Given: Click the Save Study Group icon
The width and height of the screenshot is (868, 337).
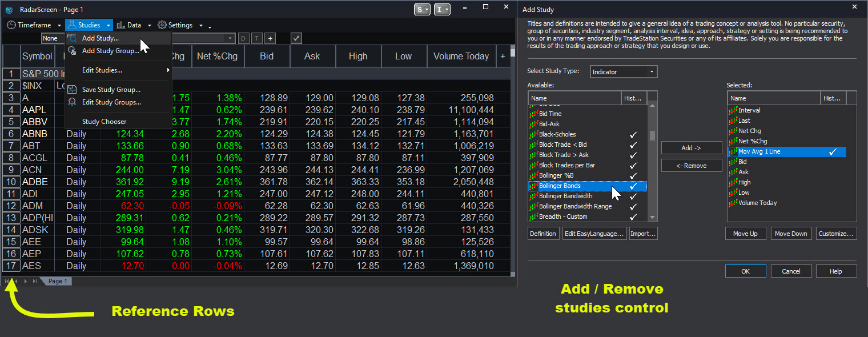Looking at the screenshot, I should click(73, 90).
